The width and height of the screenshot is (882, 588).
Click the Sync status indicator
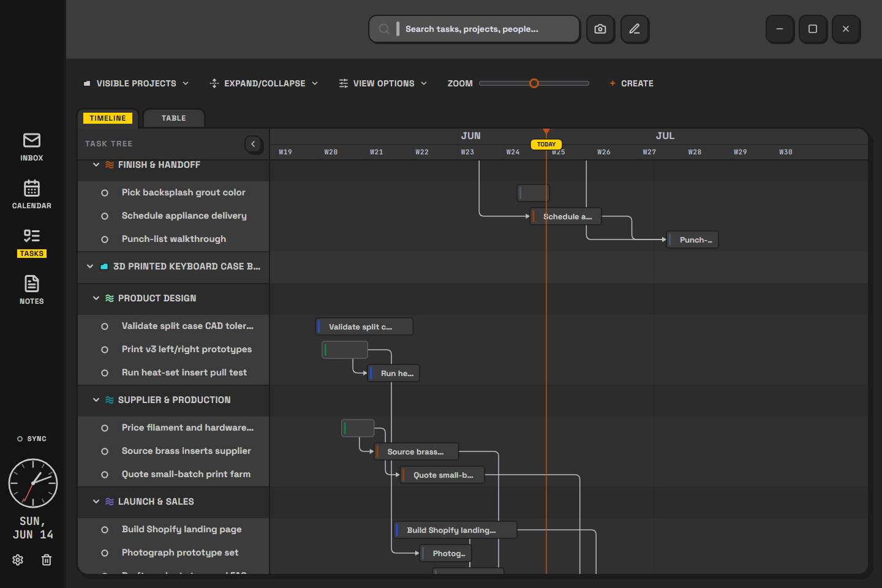coord(32,439)
